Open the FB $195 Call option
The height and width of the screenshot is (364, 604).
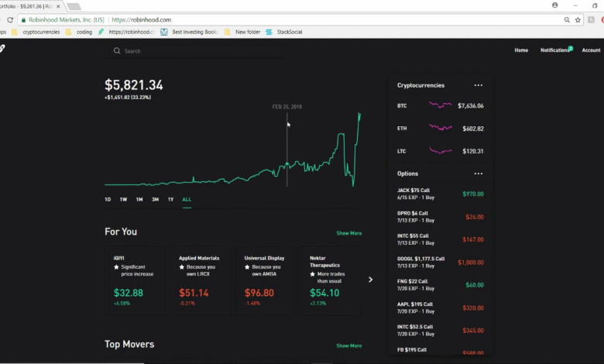point(441,351)
